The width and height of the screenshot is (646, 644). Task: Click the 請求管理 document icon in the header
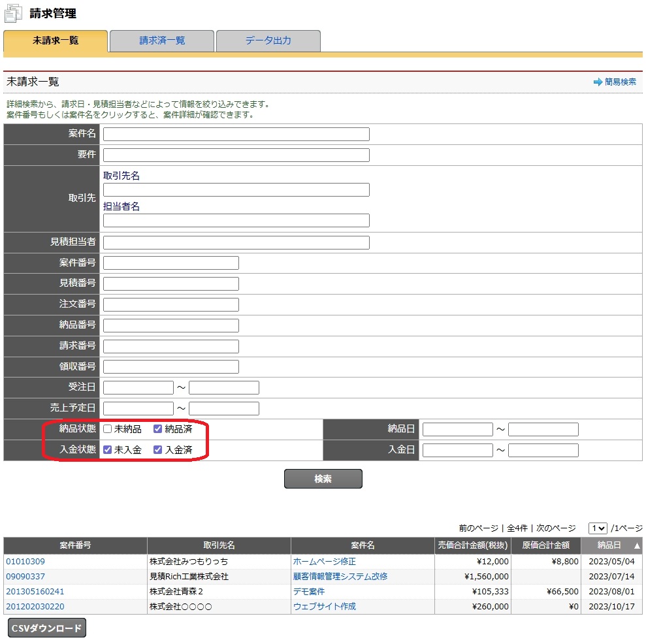12,11
